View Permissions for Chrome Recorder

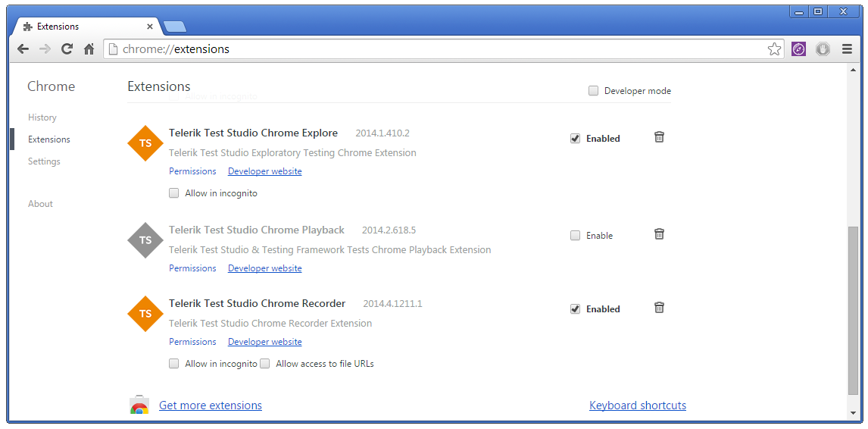[x=192, y=342]
